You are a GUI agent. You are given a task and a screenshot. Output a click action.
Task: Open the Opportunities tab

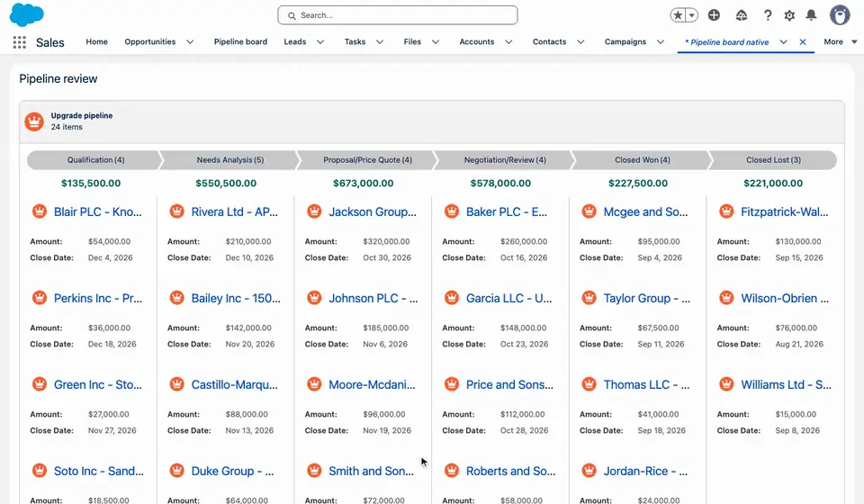tap(150, 42)
